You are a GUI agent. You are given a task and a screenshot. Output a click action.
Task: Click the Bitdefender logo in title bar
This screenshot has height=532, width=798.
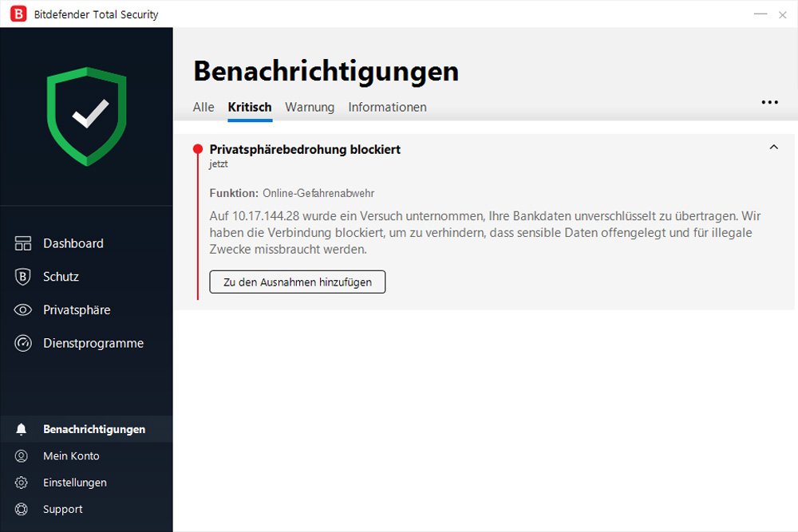pyautogui.click(x=18, y=14)
